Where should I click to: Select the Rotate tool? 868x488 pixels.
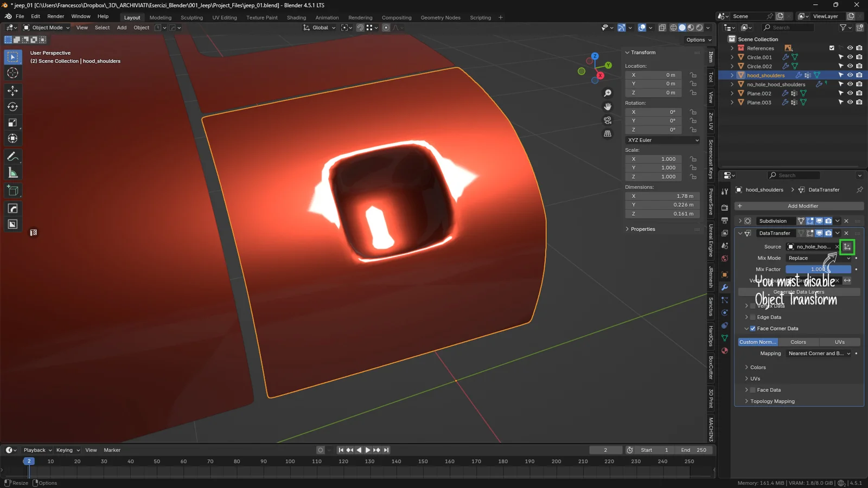click(12, 107)
